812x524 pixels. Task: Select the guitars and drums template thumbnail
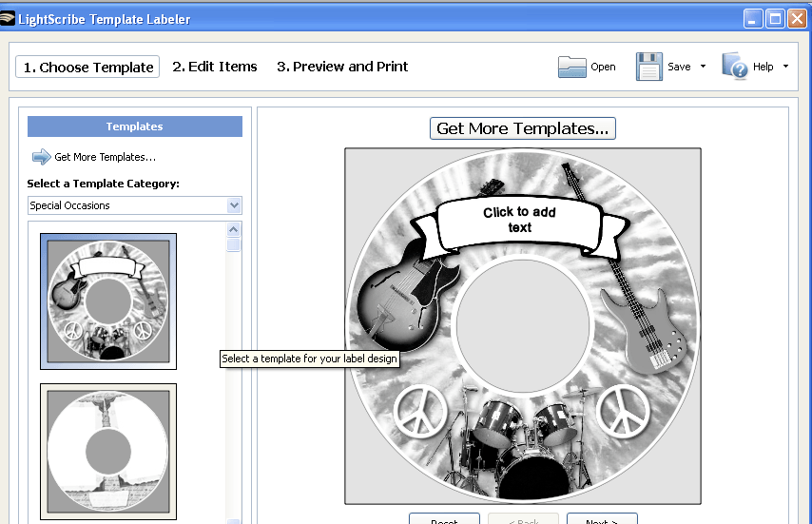pyautogui.click(x=108, y=301)
